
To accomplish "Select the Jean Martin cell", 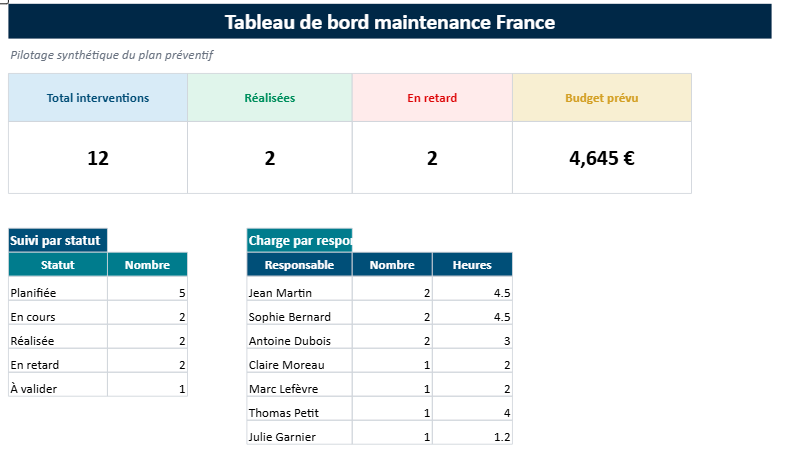I will point(299,293).
